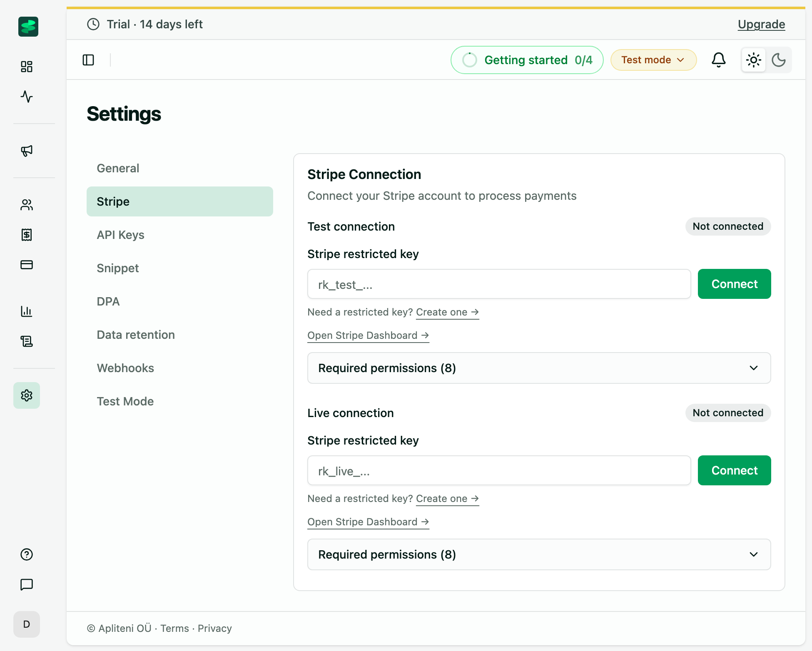Open the credit card payments icon

27,265
